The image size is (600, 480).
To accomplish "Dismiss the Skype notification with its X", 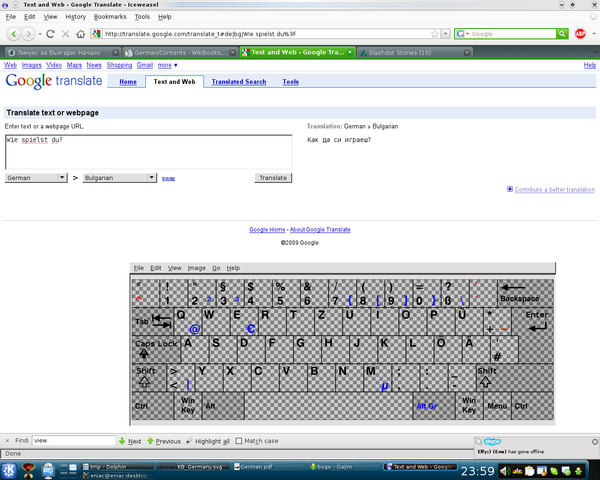I will (595, 442).
